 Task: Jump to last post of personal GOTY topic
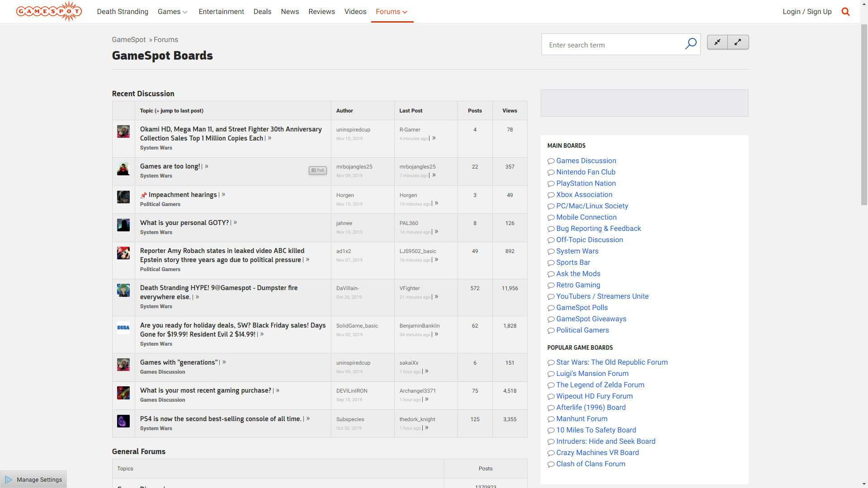[235, 223]
